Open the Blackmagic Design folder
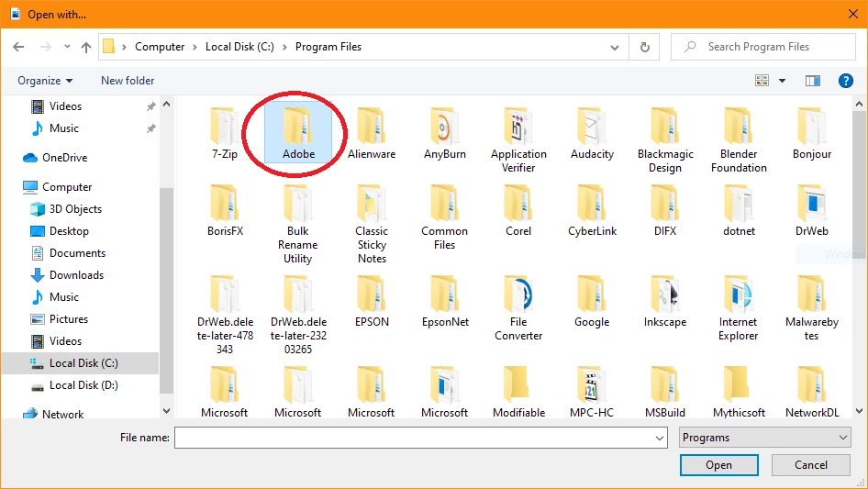Screen dimensions: 868x489 coord(665,140)
